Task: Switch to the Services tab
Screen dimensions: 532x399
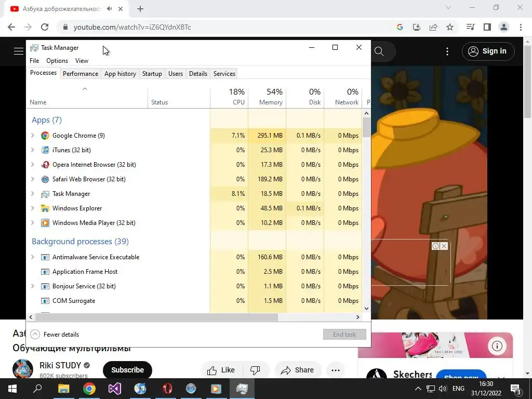Action: pos(224,74)
